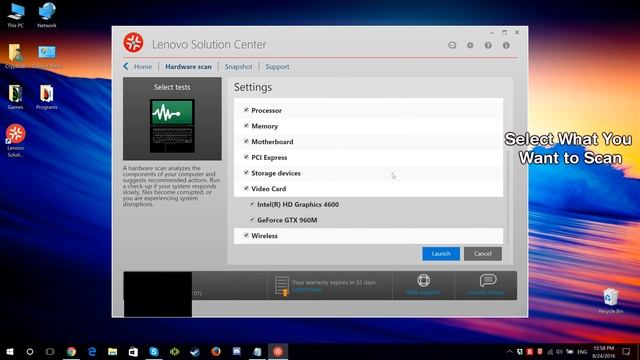Image resolution: width=640 pixels, height=360 pixels.
Task: Select the Network desktop icon
Action: point(47,16)
